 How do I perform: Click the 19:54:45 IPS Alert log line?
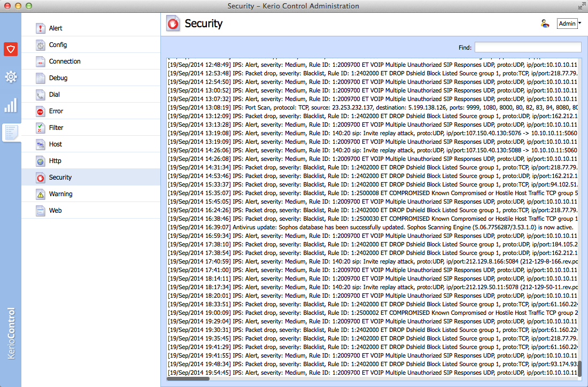[373, 373]
